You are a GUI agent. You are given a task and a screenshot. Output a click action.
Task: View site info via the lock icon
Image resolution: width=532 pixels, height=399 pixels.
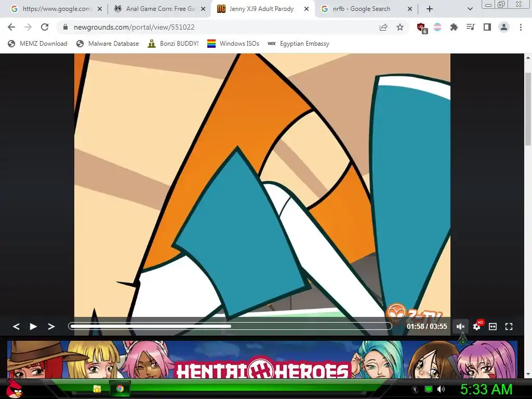65,27
